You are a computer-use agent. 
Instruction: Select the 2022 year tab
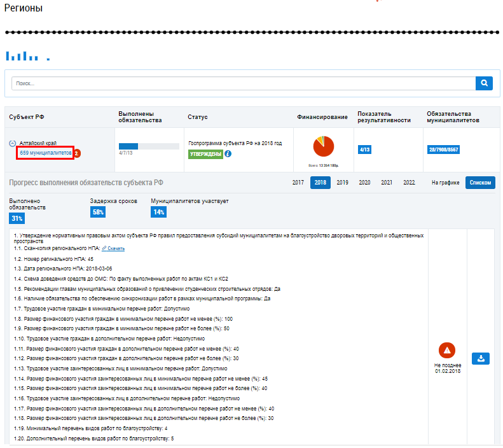click(409, 183)
